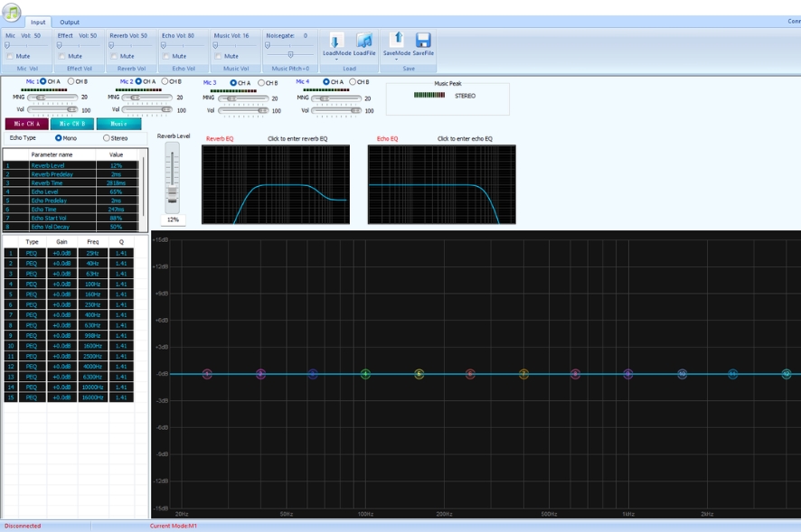801x532 pixels.
Task: Set Mic 2 to CH B
Action: tap(165, 82)
